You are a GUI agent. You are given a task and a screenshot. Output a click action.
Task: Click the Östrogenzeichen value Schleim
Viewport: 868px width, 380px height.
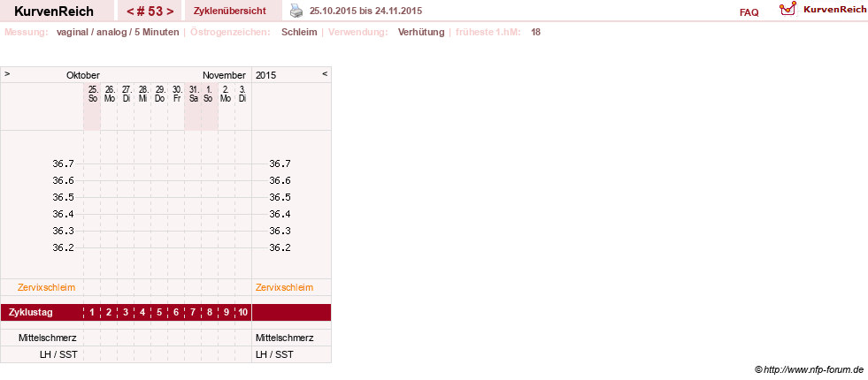(299, 32)
